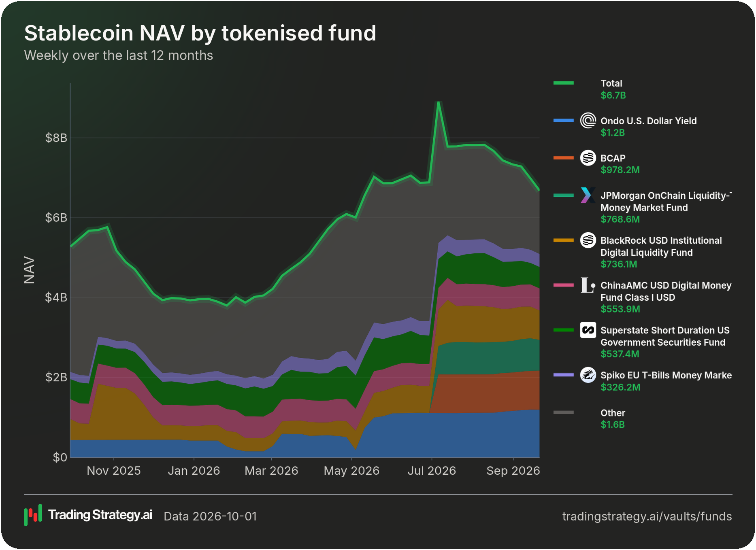Click the BCAP logo icon
The image size is (756, 550).
pos(588,158)
